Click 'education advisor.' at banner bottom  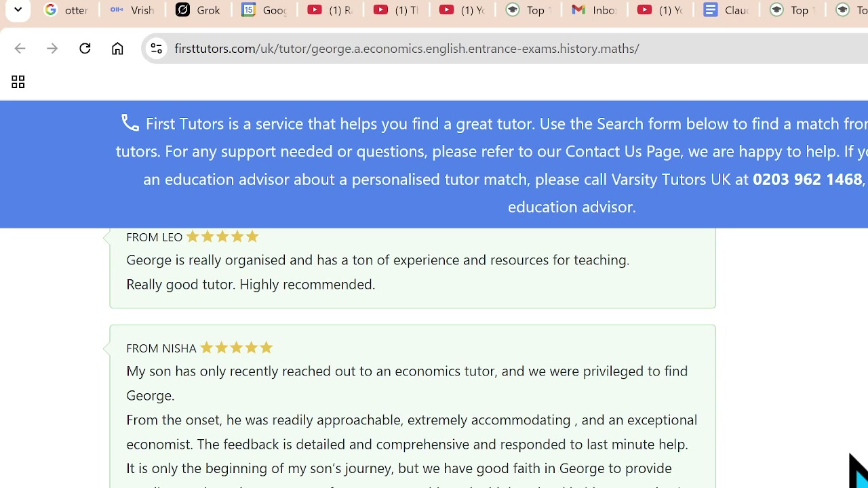tap(572, 207)
